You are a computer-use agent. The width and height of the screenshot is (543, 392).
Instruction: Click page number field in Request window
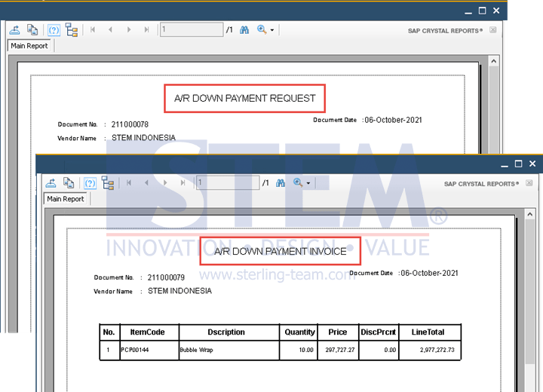[192, 30]
